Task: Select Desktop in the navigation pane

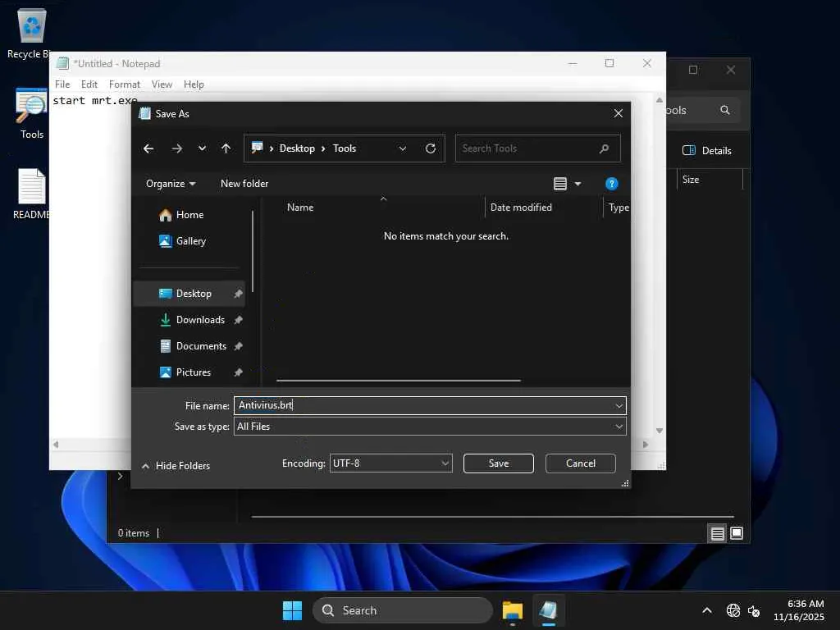Action: tap(189, 294)
